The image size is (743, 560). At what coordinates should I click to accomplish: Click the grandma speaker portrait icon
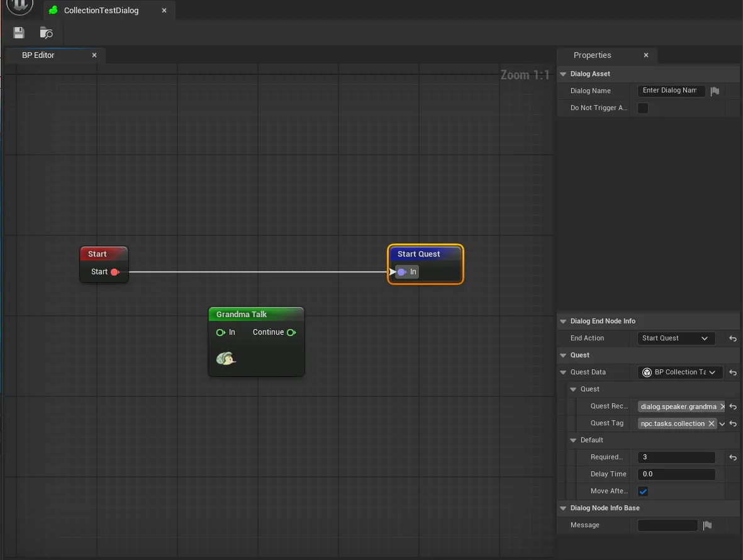click(226, 359)
